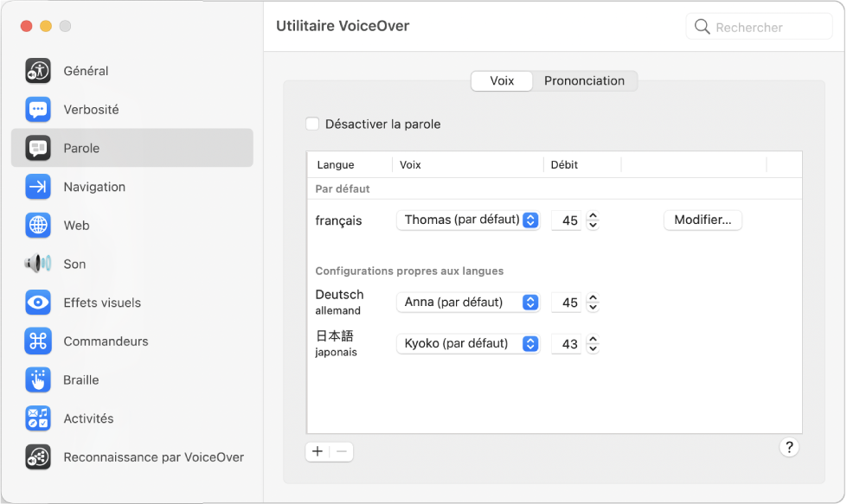
Task: Switch to the Prononciation tab
Action: pos(585,81)
